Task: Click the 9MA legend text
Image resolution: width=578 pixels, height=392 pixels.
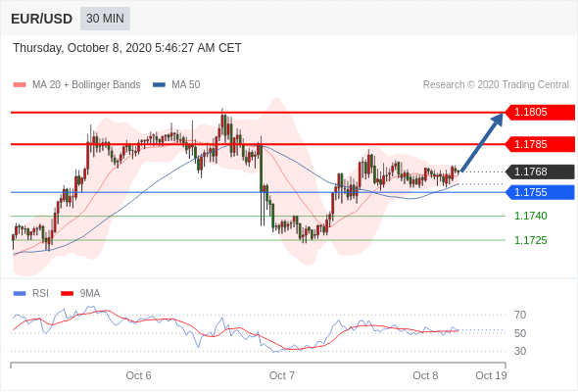Action: (90, 294)
